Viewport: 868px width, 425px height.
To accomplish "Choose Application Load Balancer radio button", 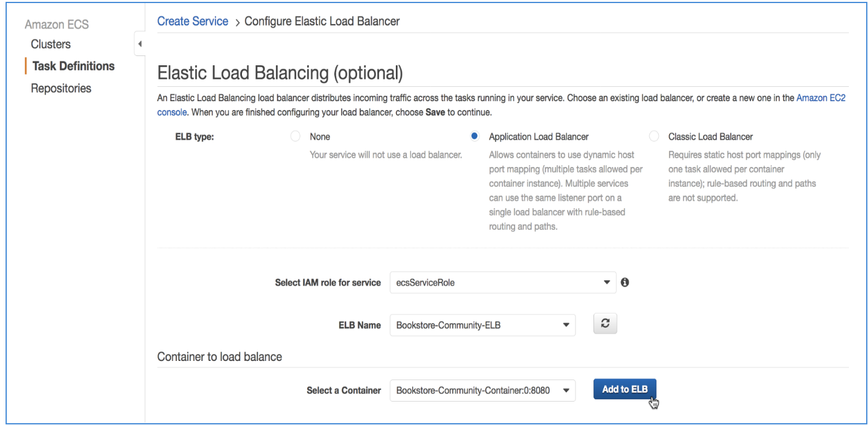I will 474,137.
